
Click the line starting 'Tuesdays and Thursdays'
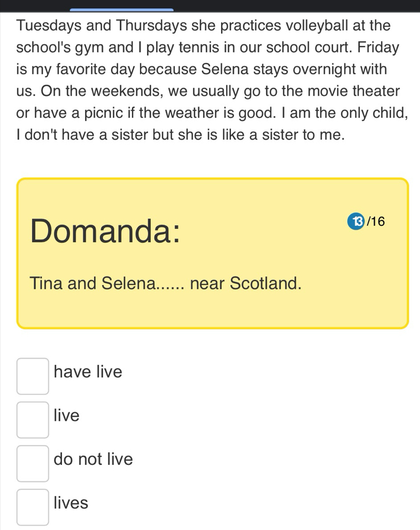[203, 25]
